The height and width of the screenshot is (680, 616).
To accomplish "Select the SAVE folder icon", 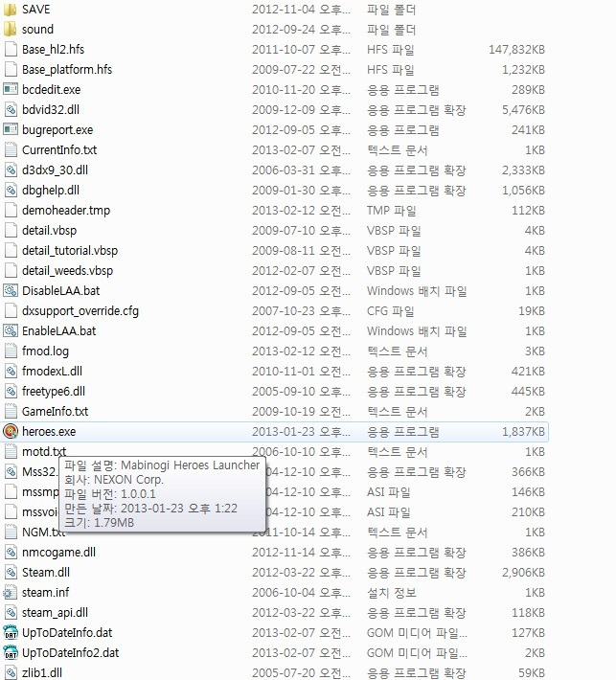I will (11, 10).
